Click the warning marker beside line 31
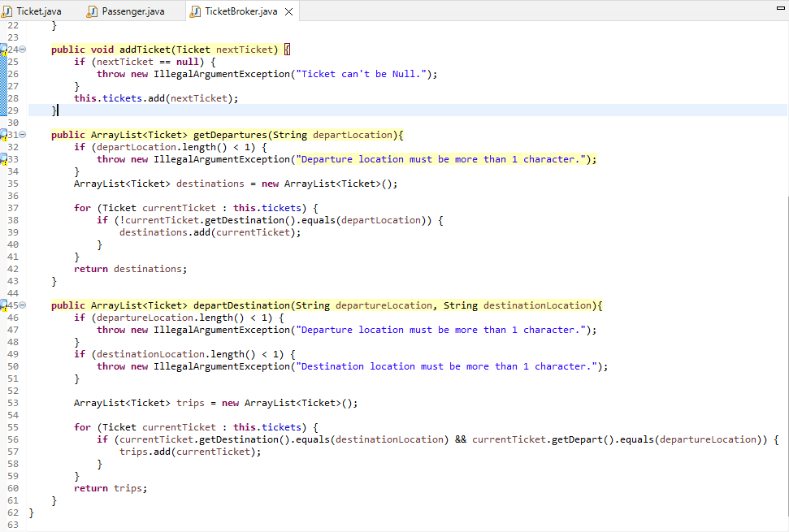789x532 pixels. click(x=3, y=135)
